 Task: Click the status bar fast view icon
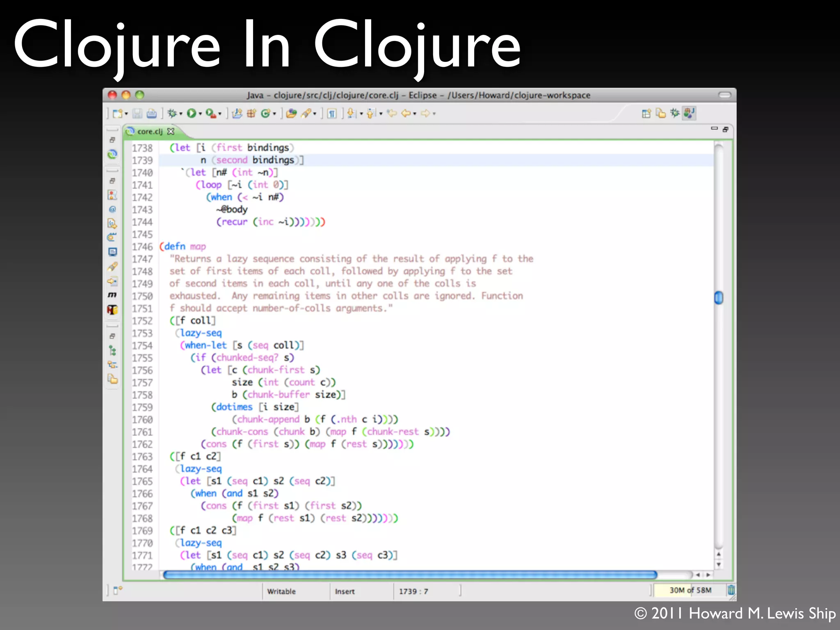(x=118, y=590)
